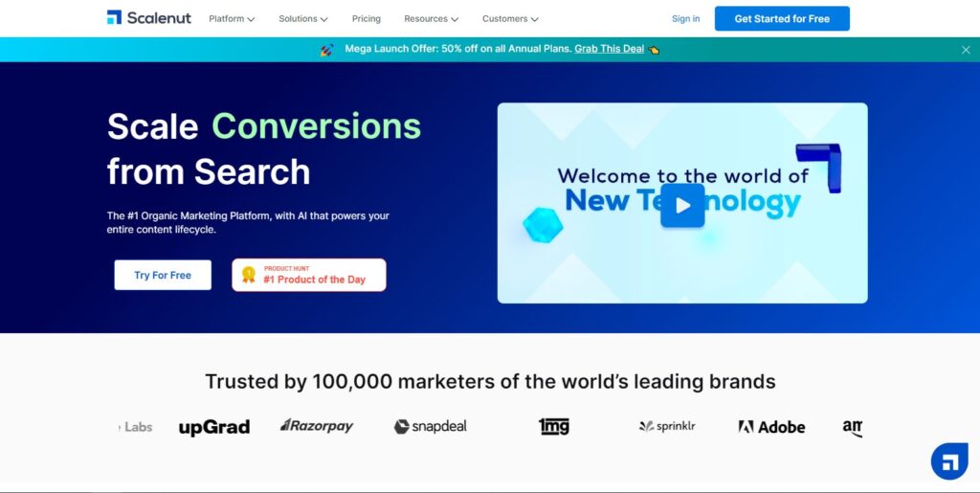Click the Scale Conversions from Search headline
Image resolution: width=980 pixels, height=493 pixels.
point(264,148)
